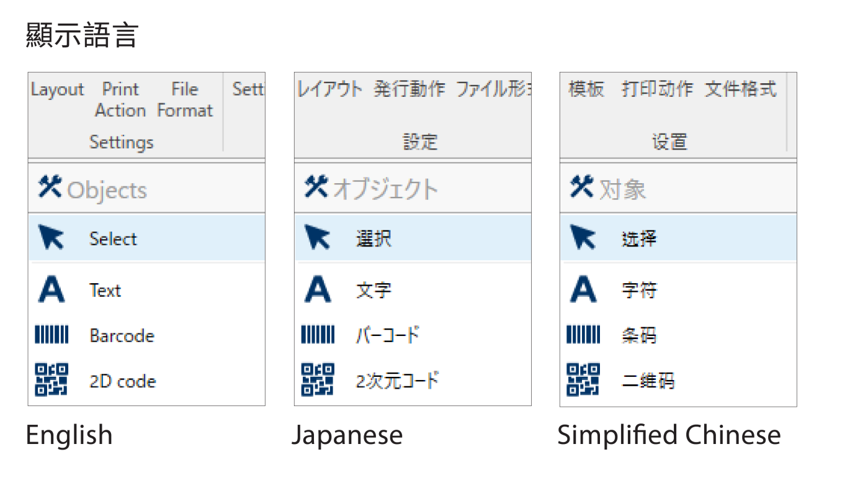Open レイアウト in Japanese ribbon

330,89
